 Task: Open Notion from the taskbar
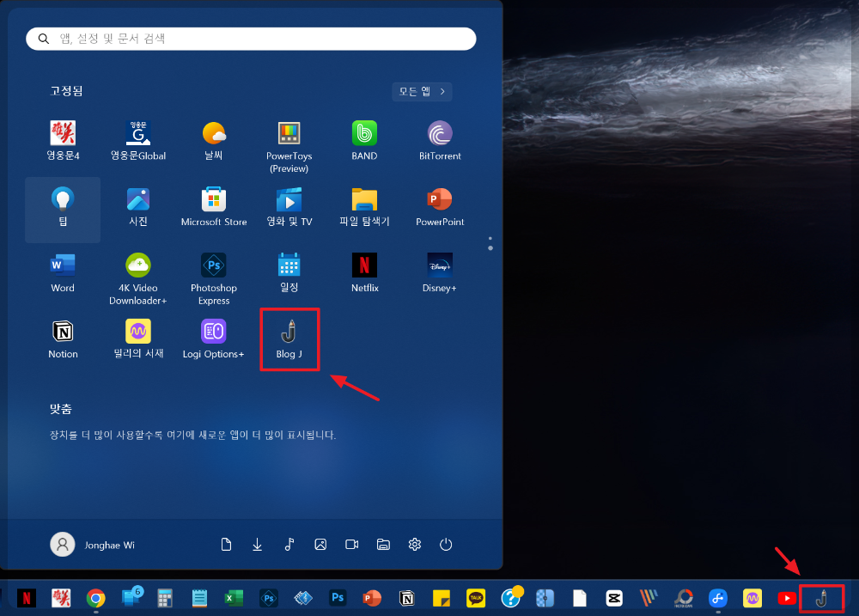click(x=407, y=598)
